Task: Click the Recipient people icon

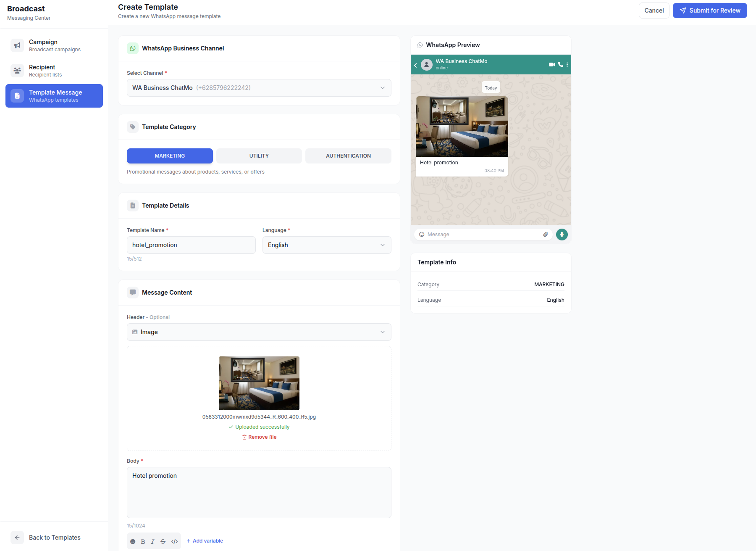Action: pos(17,71)
